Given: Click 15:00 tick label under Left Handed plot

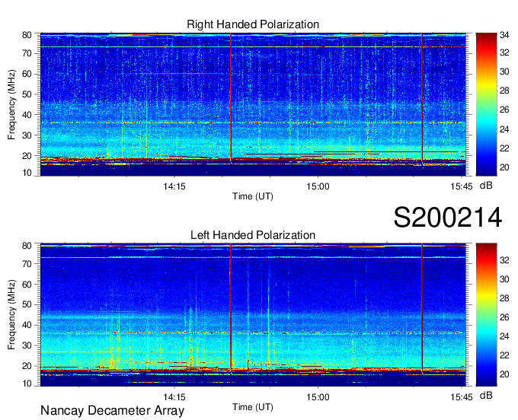Looking at the screenshot, I should 318,397.
